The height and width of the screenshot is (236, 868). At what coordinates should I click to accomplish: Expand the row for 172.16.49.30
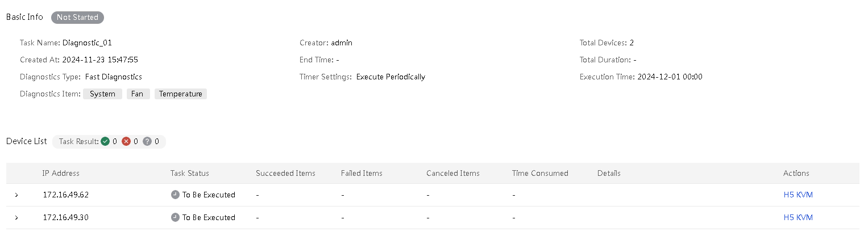pyautogui.click(x=16, y=218)
